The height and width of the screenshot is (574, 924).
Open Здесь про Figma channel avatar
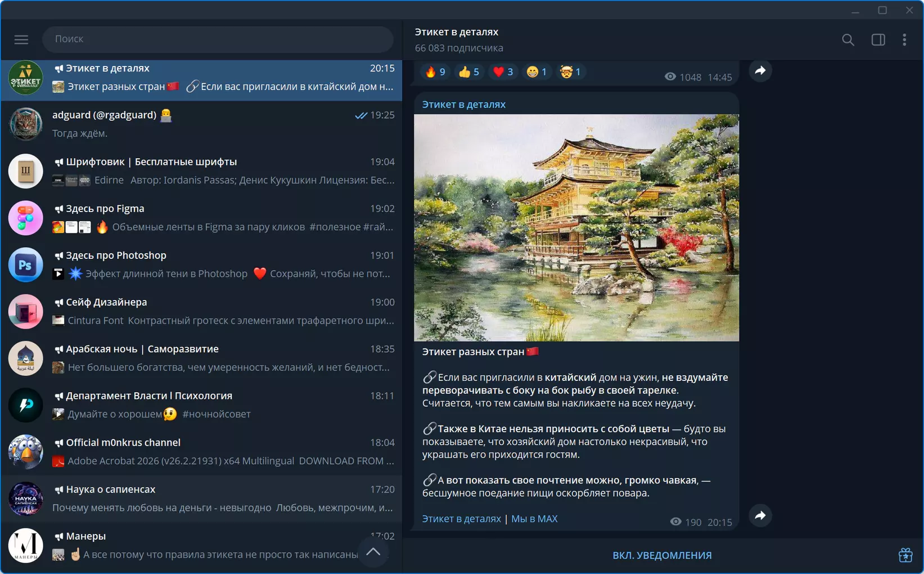26,218
